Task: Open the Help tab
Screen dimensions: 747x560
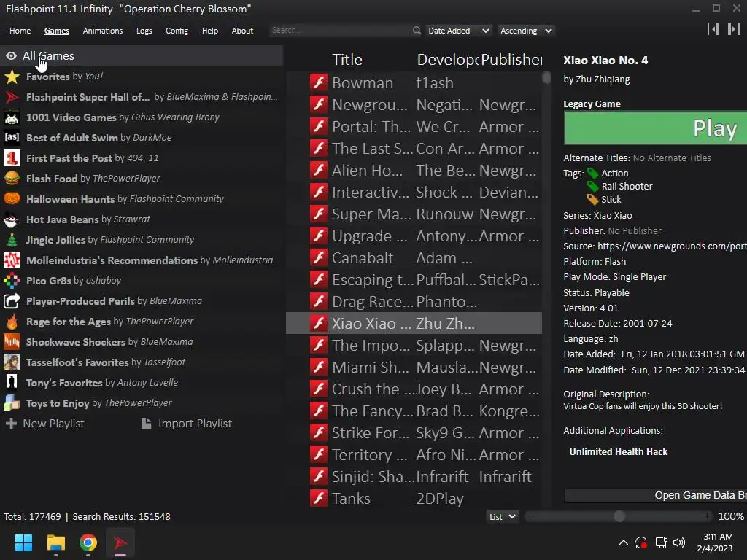Action: [x=209, y=31]
